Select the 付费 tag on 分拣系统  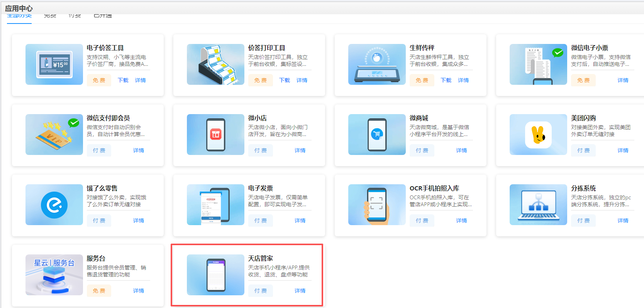(583, 220)
